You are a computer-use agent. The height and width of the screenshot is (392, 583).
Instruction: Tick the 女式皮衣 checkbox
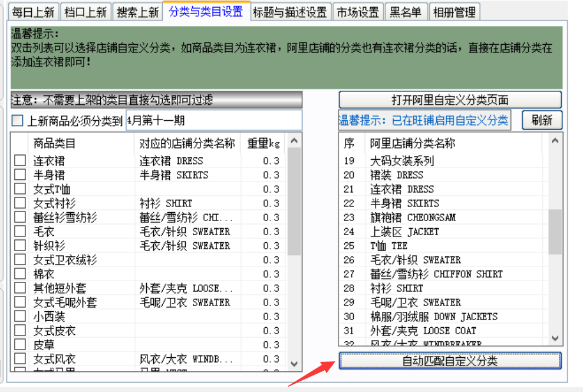[x=19, y=330]
